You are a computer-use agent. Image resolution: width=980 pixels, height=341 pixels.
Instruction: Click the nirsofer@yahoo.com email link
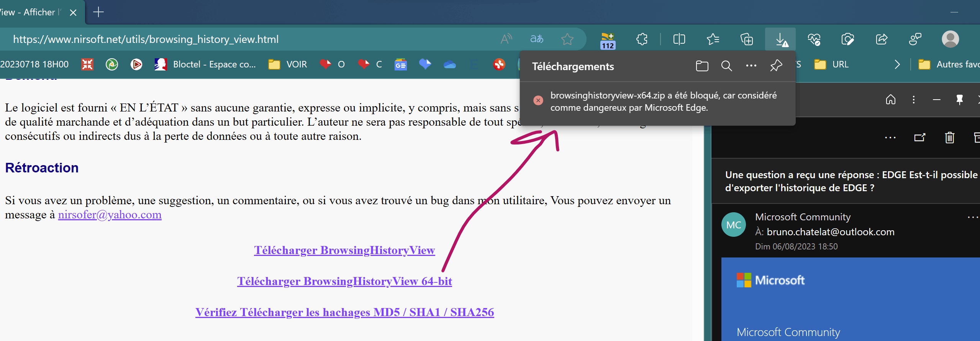110,215
